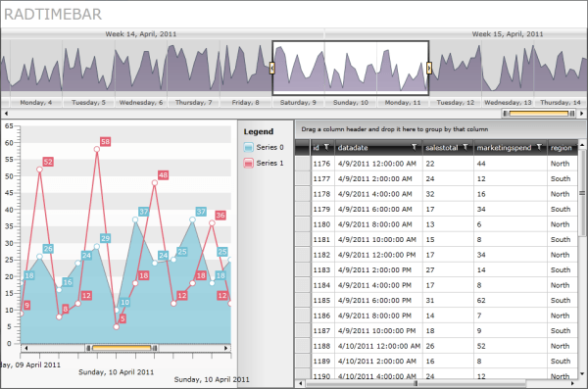Click the salestotal cell for id 1189
Viewport: 588px width, 389px height.
[448, 361]
